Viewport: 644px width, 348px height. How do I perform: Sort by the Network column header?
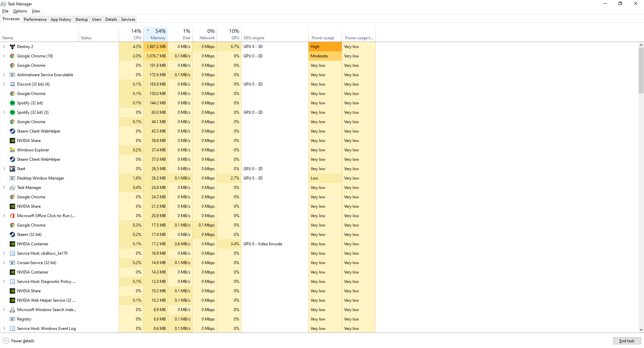click(x=205, y=35)
